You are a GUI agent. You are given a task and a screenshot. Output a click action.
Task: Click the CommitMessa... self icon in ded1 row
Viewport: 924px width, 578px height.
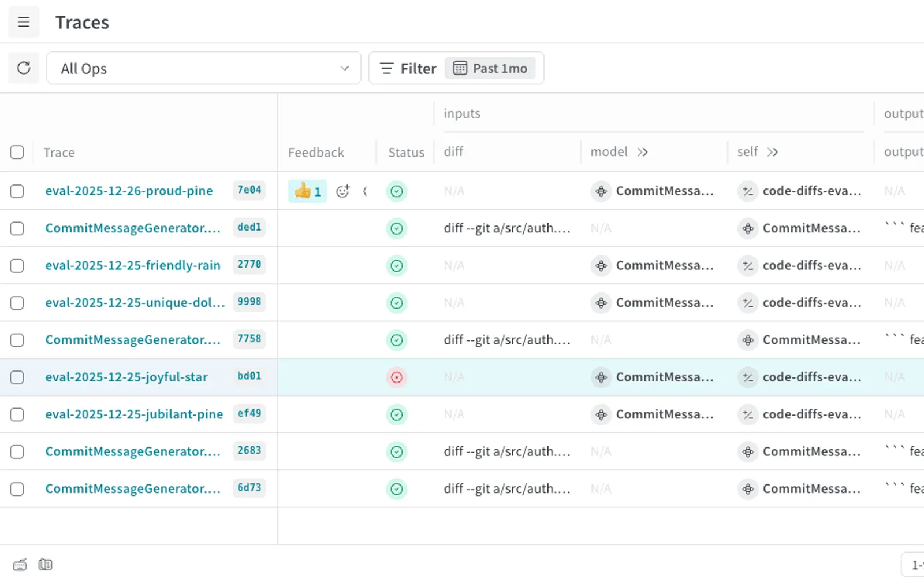[x=748, y=228]
